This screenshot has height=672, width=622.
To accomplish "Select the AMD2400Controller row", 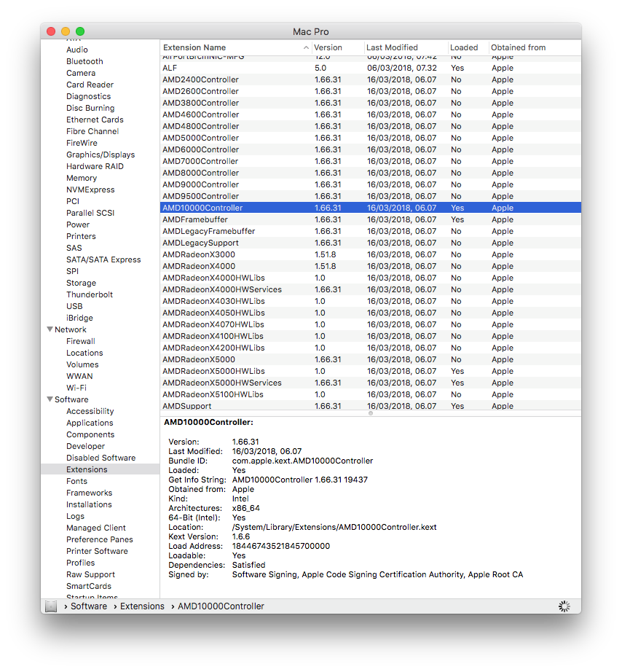I will pyautogui.click(x=371, y=79).
